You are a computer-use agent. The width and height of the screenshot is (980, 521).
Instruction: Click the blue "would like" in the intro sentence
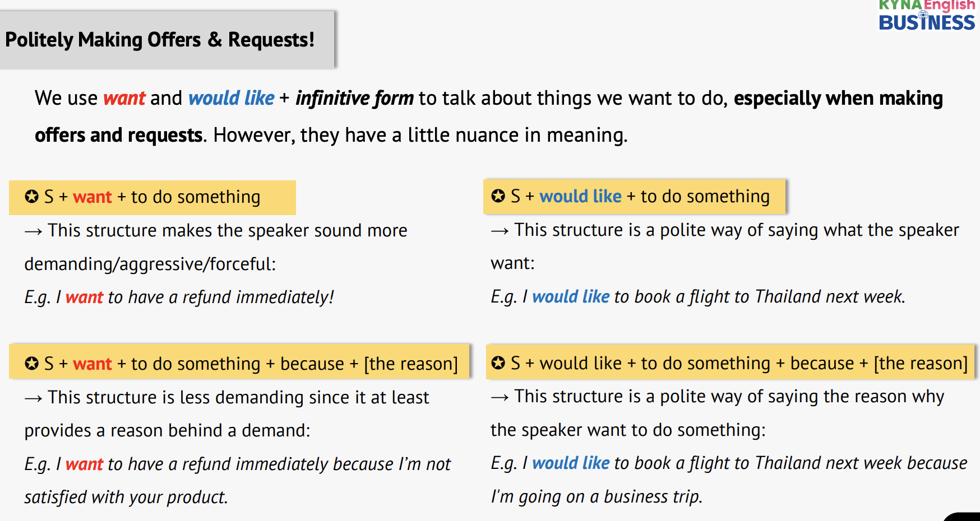pyautogui.click(x=231, y=98)
